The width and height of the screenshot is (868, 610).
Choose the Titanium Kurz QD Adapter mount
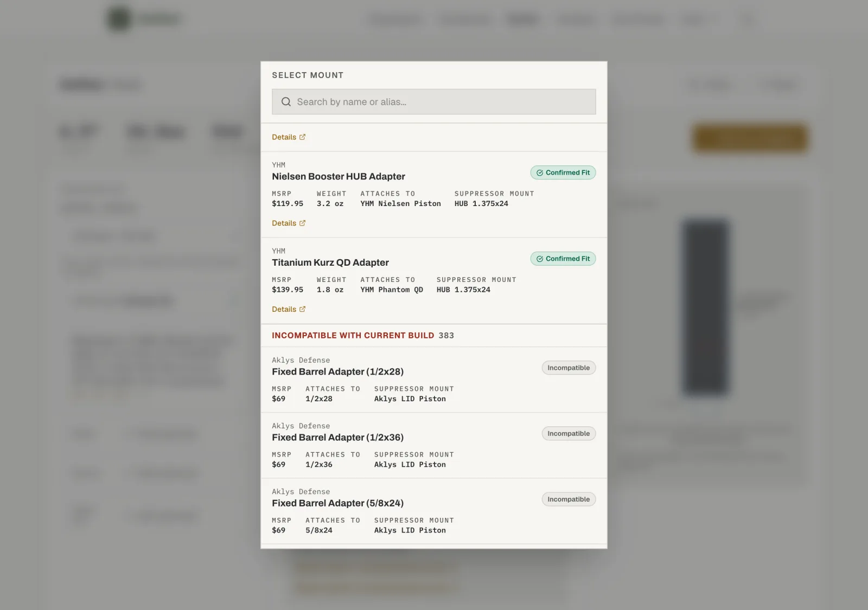[433, 281]
